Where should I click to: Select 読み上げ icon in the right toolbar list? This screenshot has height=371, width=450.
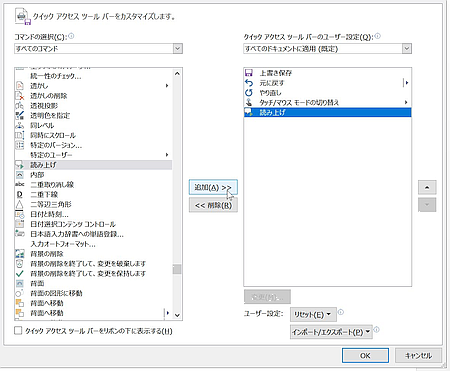point(249,112)
